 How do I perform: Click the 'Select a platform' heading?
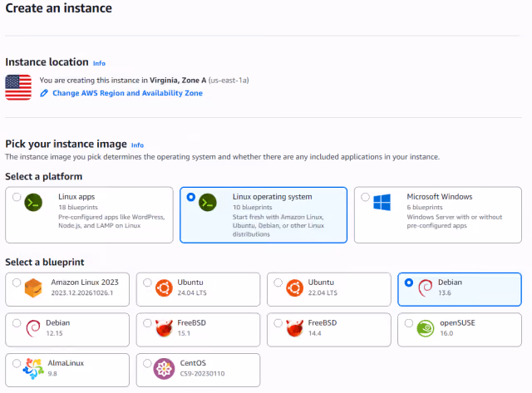pyautogui.click(x=44, y=177)
